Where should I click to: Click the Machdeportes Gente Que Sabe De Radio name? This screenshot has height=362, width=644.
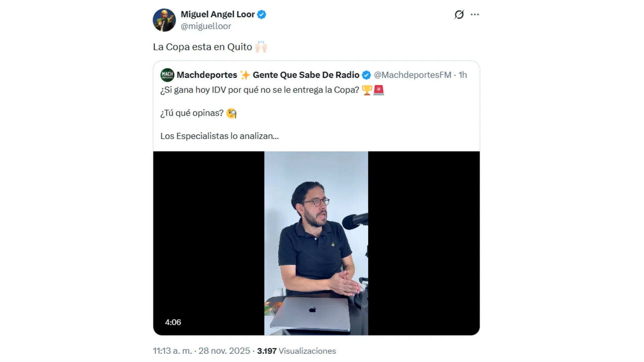pyautogui.click(x=268, y=75)
